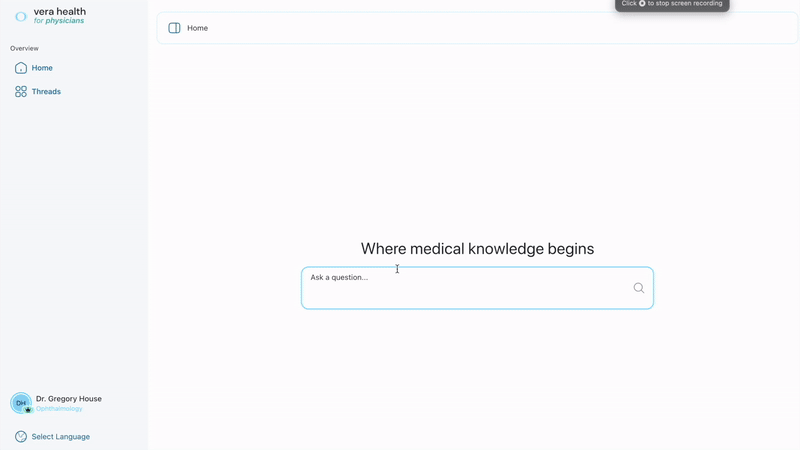Click the Ophthalmology specialty label

(59, 409)
